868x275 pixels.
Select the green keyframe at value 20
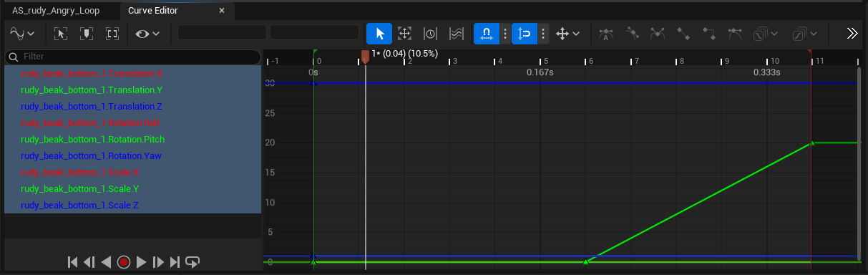point(811,143)
